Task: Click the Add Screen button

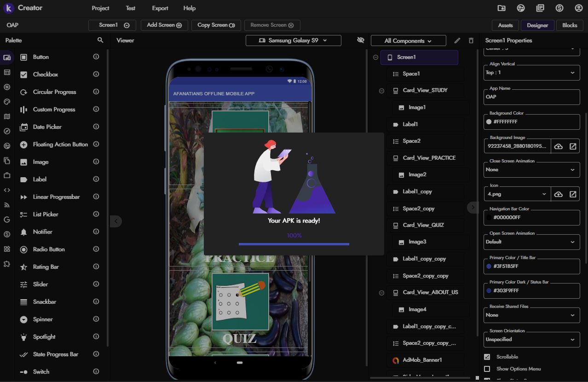Action: coord(164,25)
